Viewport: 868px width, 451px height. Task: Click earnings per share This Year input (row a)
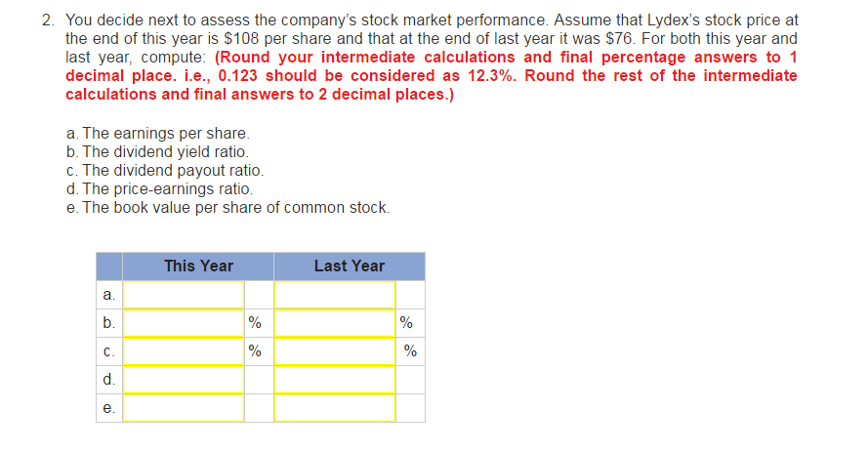coord(183,294)
